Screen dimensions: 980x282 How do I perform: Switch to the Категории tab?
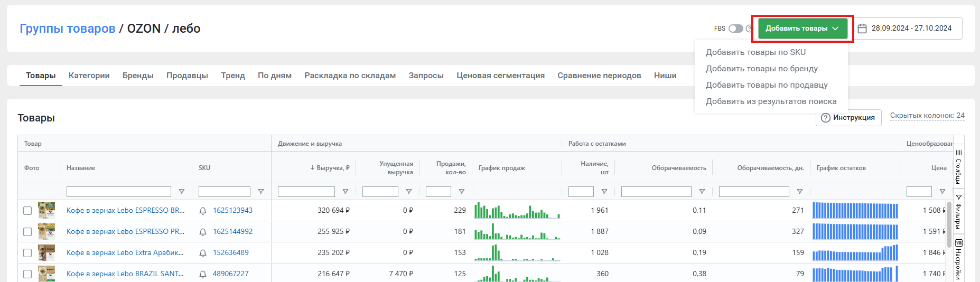tap(89, 76)
